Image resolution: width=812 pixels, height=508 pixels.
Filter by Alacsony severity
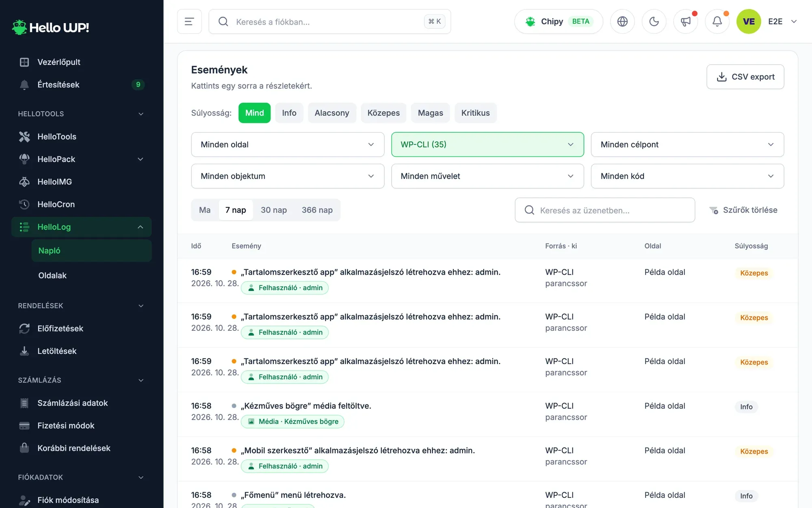[x=332, y=113]
